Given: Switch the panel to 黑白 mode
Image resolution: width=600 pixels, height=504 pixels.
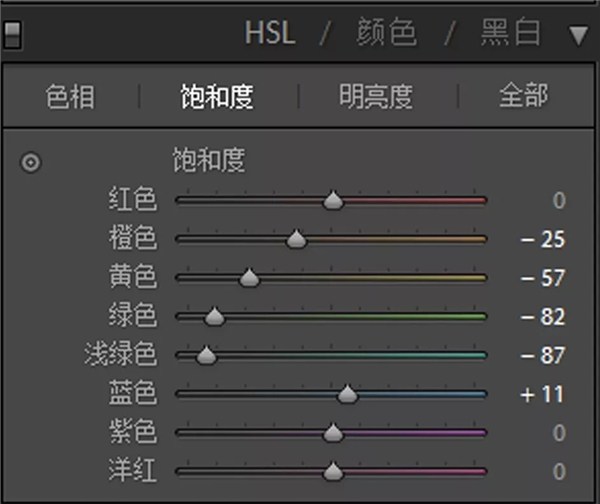Looking at the screenshot, I should click(510, 33).
